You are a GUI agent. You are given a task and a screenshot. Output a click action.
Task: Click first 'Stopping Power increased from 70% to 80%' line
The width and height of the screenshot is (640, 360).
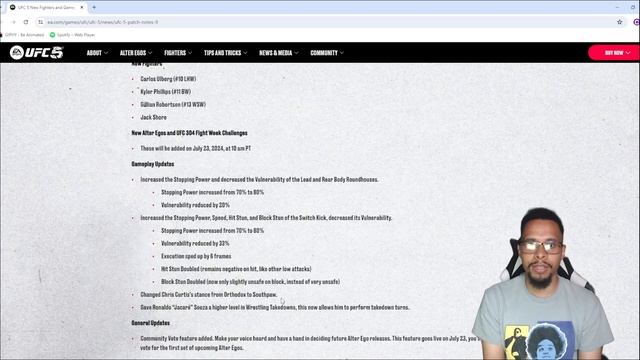(212, 192)
